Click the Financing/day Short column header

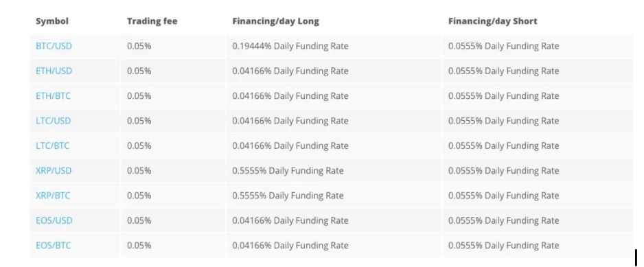pos(493,21)
